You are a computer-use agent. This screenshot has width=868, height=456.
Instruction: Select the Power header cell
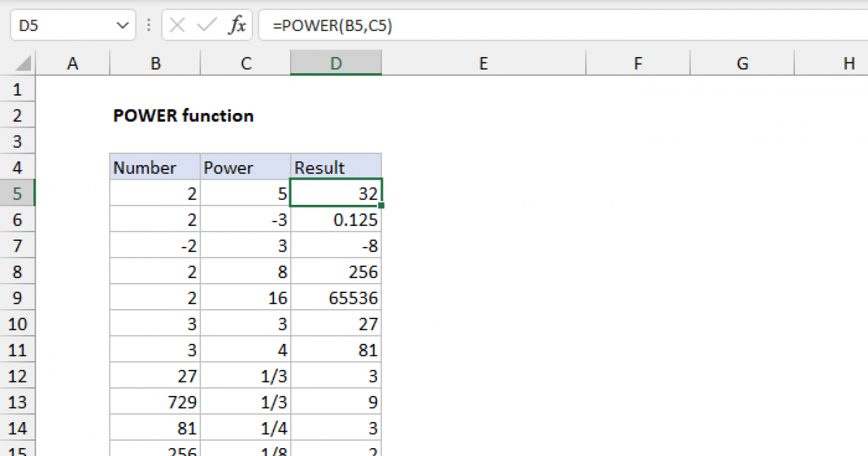pyautogui.click(x=244, y=167)
